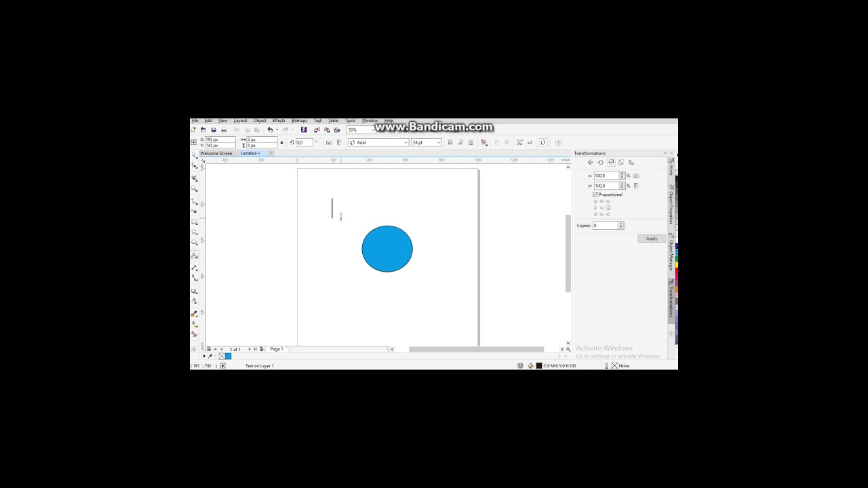
Task: Select the Ellipse tool in the toolbox
Action: (195, 232)
